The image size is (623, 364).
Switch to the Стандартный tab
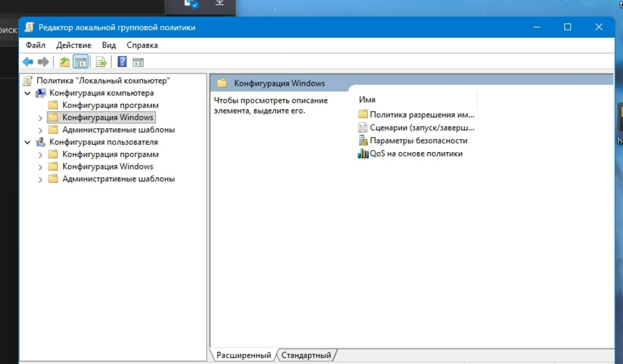[306, 355]
